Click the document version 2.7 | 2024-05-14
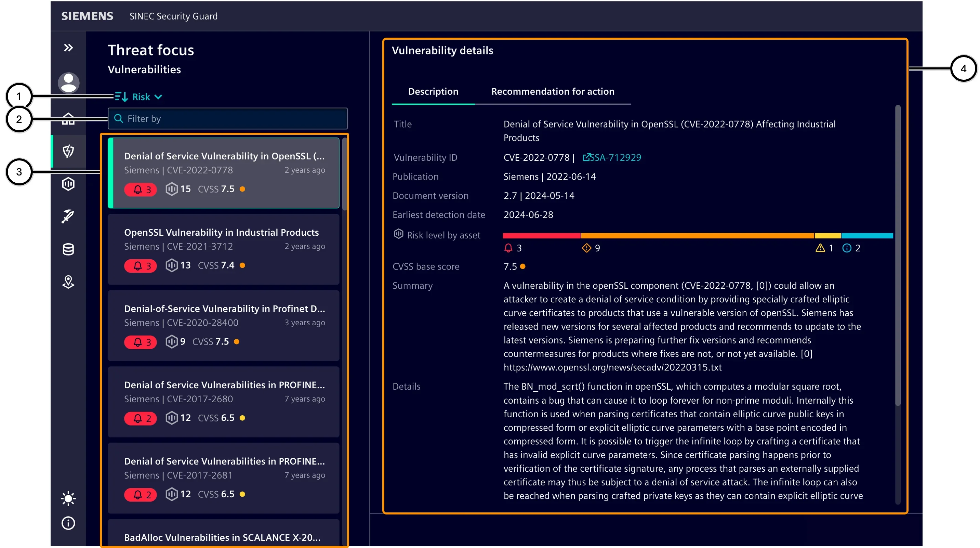 point(539,196)
